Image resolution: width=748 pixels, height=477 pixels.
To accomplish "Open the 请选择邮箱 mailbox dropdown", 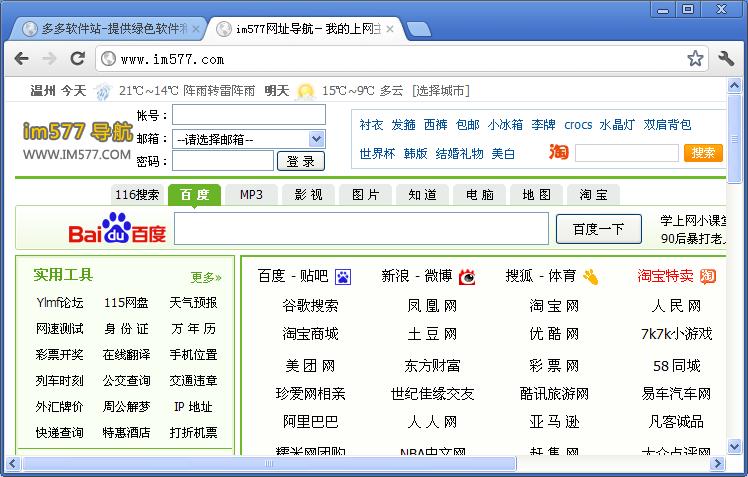I will (249, 139).
